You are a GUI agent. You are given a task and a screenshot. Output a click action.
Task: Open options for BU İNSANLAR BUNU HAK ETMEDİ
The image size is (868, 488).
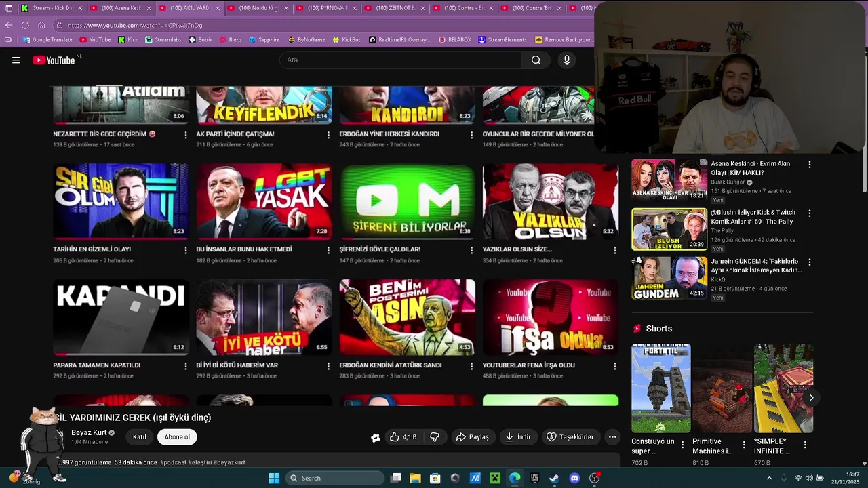pos(328,250)
